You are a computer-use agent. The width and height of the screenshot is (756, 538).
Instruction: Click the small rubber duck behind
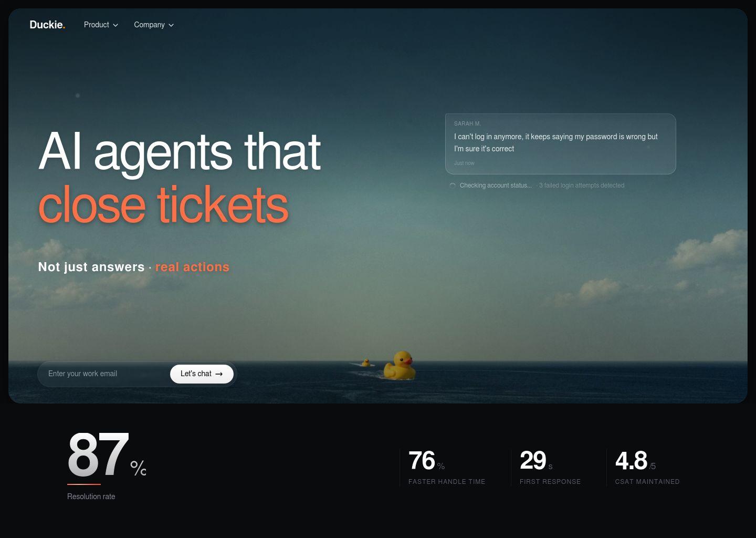366,363
